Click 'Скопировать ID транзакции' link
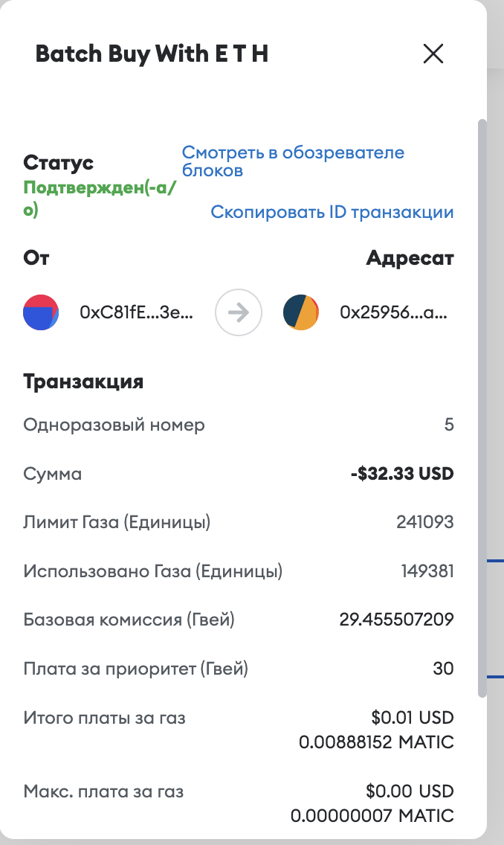Screen dimensions: 504x845 [332, 212]
